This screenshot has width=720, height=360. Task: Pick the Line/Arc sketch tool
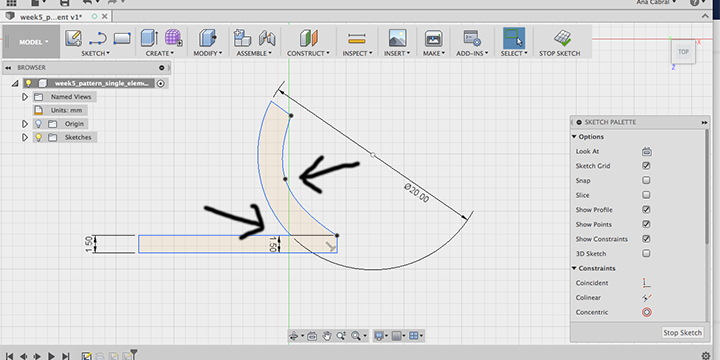tap(97, 38)
